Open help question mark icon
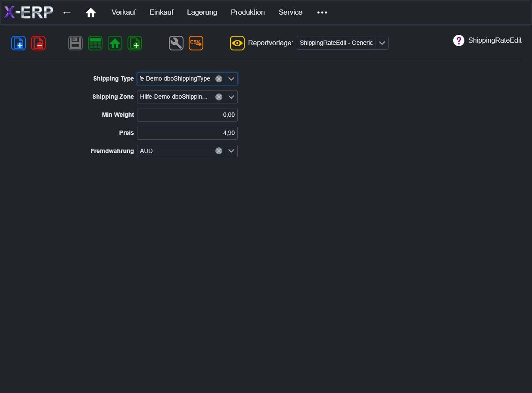 point(459,41)
